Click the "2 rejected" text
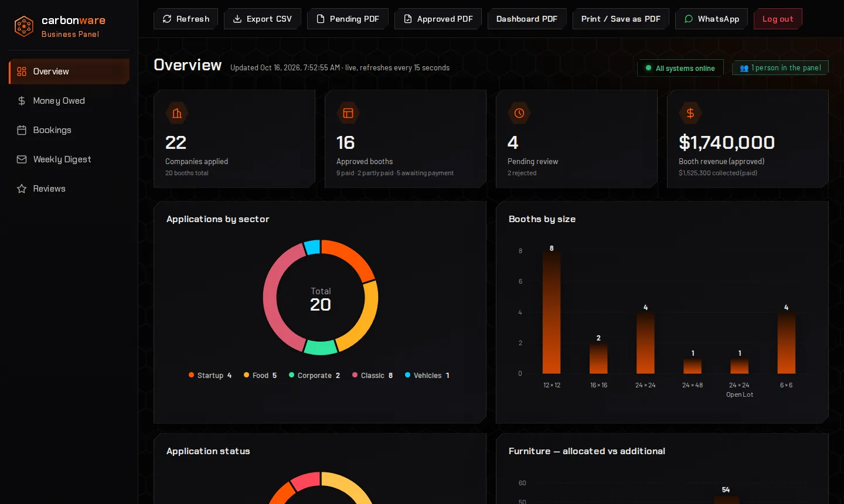The width and height of the screenshot is (844, 504). point(522,173)
